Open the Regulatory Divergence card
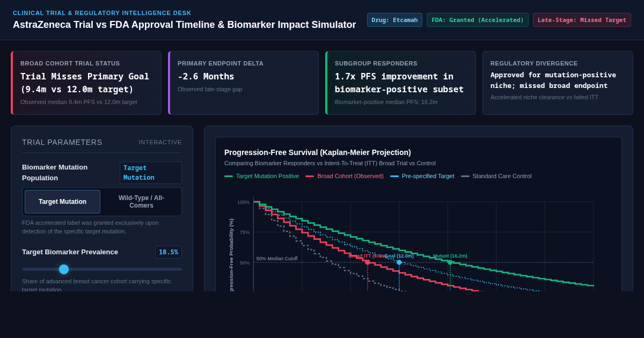Screen dimensions: 644x338 click(x=558, y=83)
